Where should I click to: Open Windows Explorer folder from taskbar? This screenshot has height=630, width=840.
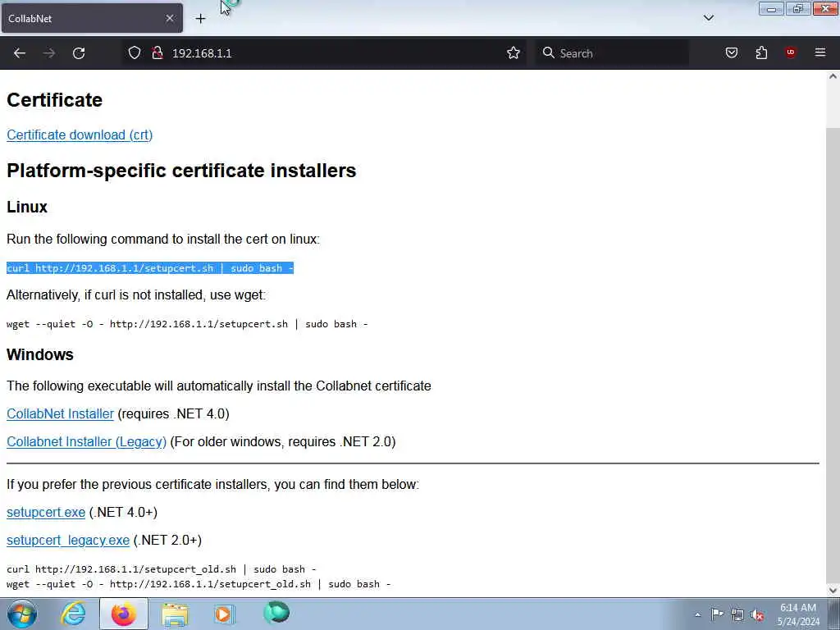[x=175, y=614]
